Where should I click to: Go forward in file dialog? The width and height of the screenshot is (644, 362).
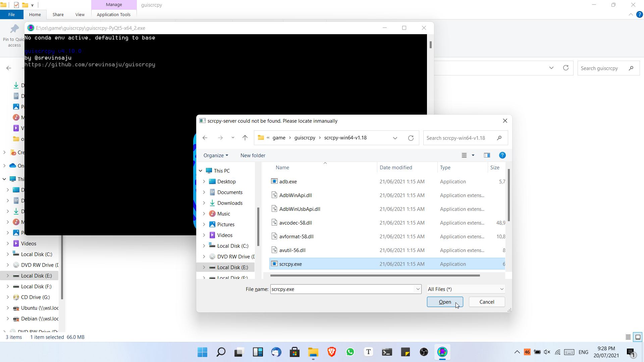point(220,138)
